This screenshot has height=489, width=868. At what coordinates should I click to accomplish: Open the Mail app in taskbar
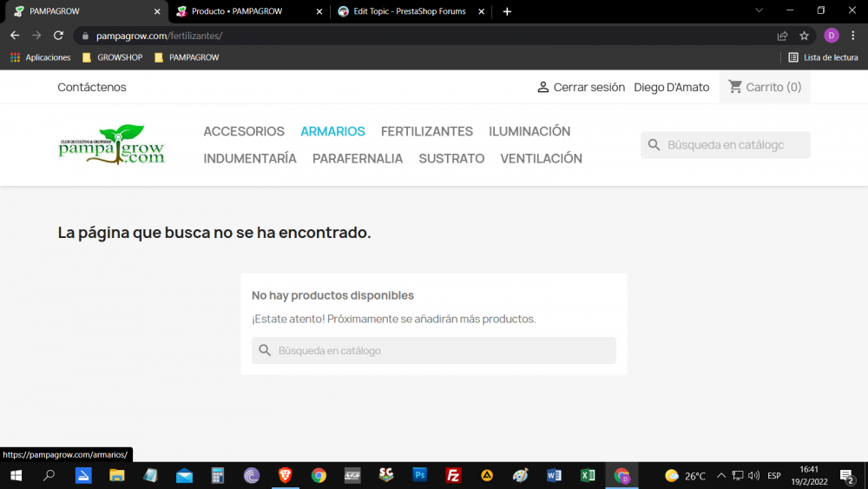184,475
